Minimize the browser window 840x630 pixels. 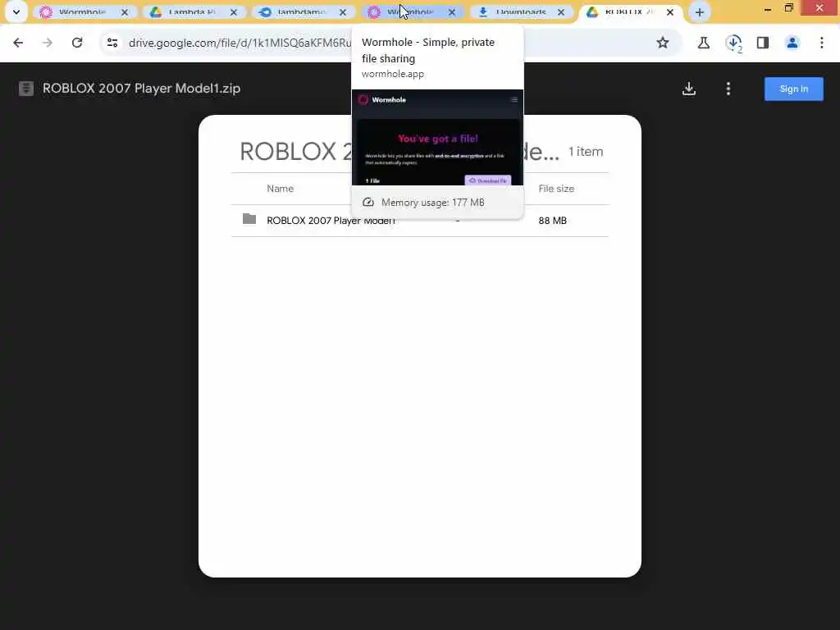tap(768, 8)
